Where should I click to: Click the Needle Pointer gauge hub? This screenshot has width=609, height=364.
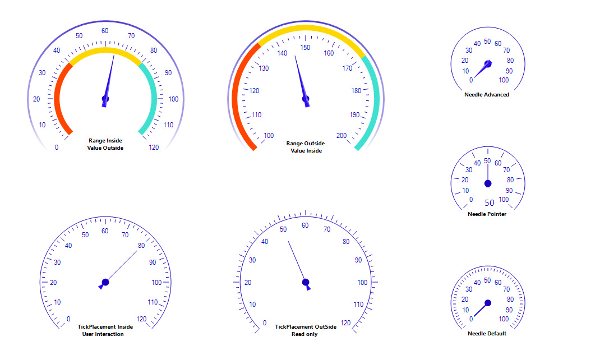pos(488,183)
